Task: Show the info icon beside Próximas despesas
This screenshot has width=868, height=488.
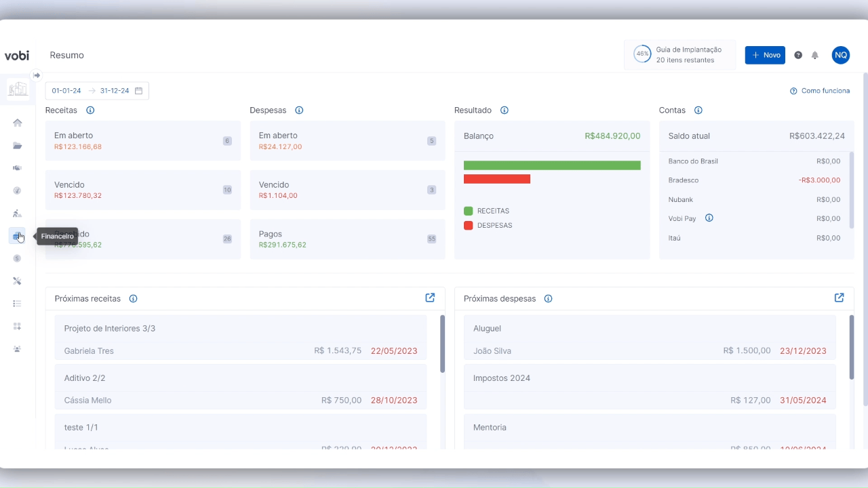Action: [548, 299]
